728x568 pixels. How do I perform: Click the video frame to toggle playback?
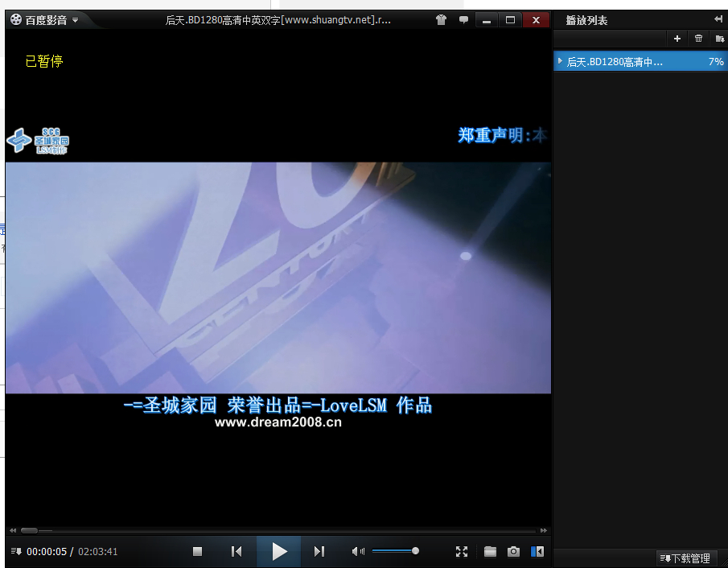278,278
